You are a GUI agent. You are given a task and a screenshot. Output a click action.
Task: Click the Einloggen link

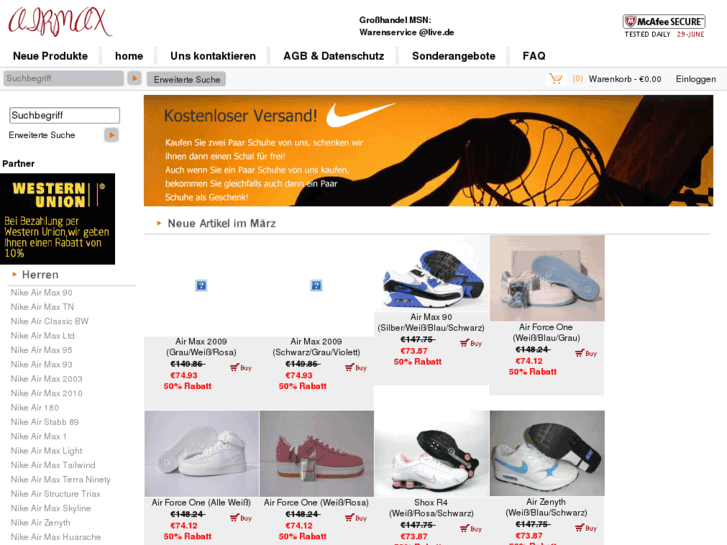click(695, 79)
